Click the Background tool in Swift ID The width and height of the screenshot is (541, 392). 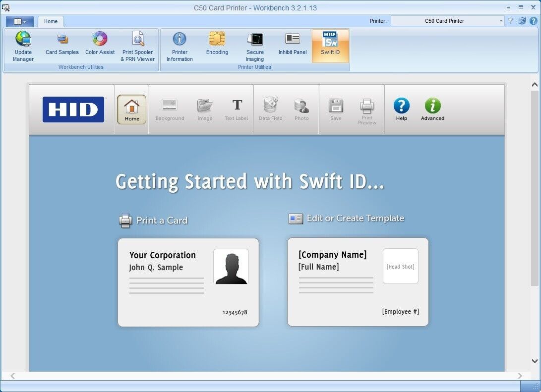coord(170,110)
